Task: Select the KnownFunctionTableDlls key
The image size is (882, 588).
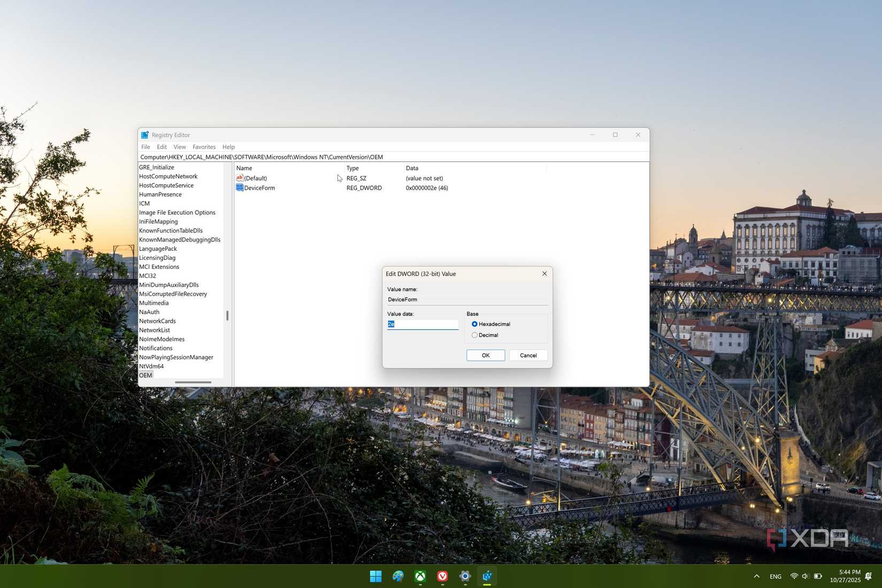Action: pyautogui.click(x=171, y=231)
